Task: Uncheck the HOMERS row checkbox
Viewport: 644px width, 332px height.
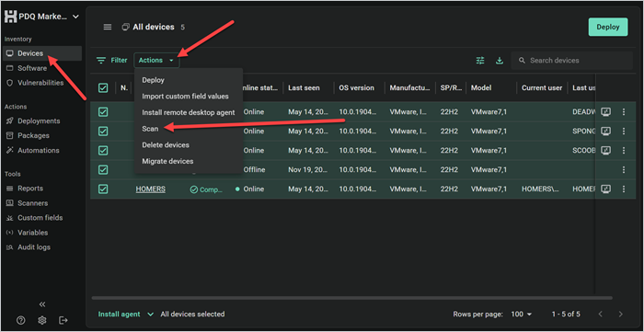Action: [103, 189]
